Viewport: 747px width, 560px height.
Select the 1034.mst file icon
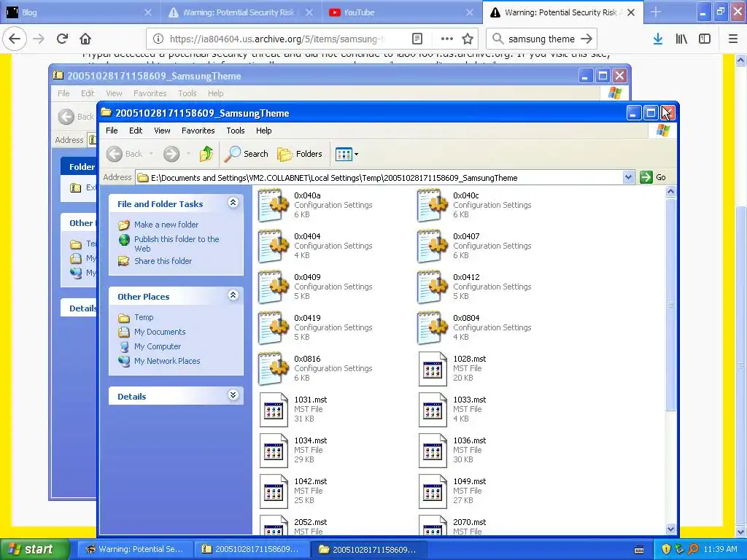point(274,451)
